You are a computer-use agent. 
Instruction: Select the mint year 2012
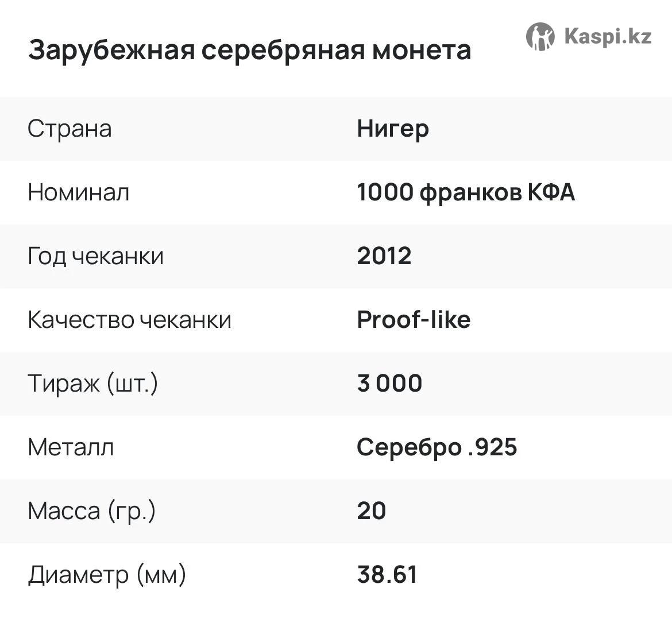pyautogui.click(x=384, y=256)
